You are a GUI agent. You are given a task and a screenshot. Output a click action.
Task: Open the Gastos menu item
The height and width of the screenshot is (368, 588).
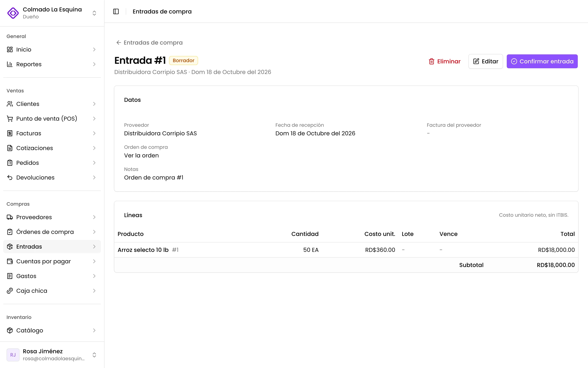[52, 276]
